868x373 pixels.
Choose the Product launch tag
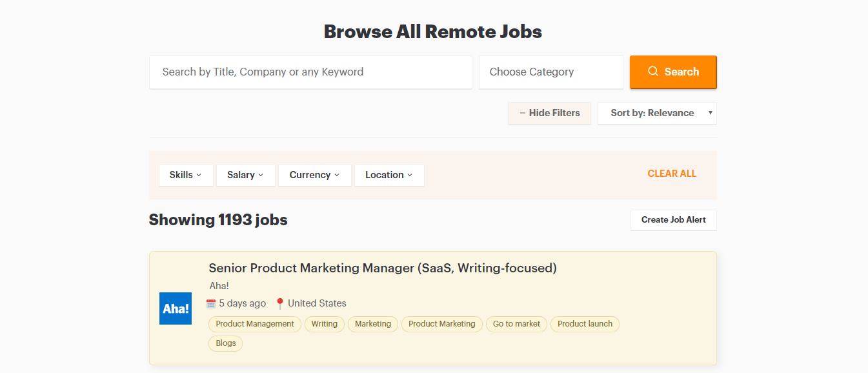[x=585, y=324]
